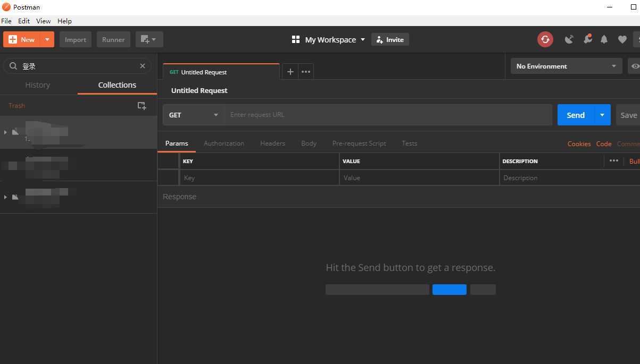Screen dimensions: 640x364
Task: Select the Headers tab
Action: click(x=272, y=143)
